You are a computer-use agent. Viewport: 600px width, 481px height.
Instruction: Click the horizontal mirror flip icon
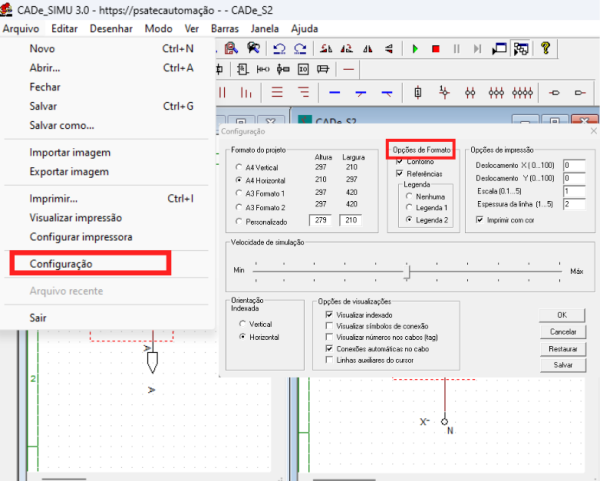click(368, 49)
